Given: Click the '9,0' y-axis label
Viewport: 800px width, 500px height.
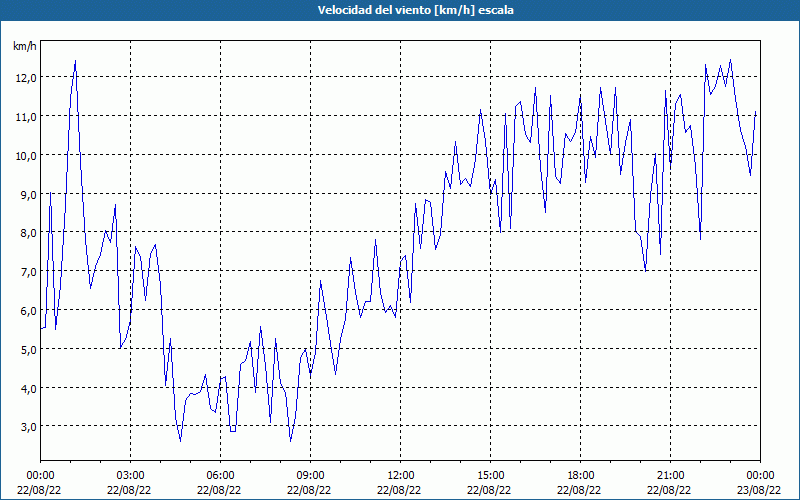Looking at the screenshot, I should click(28, 194).
